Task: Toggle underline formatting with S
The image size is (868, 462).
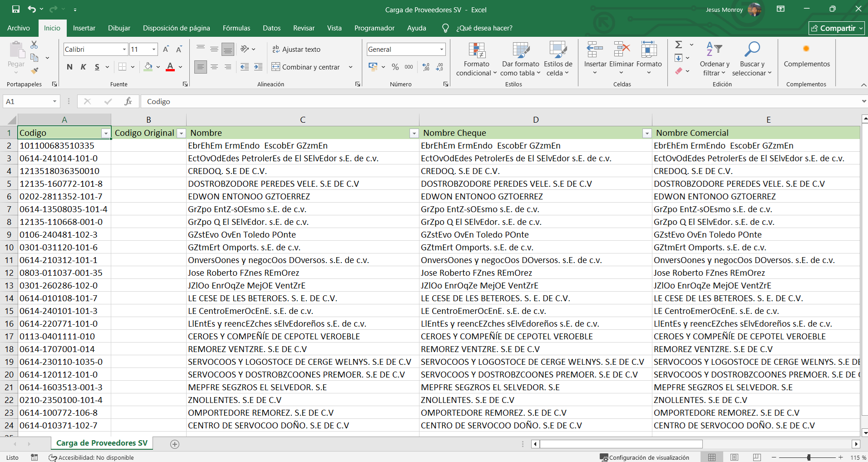Action: tap(96, 67)
